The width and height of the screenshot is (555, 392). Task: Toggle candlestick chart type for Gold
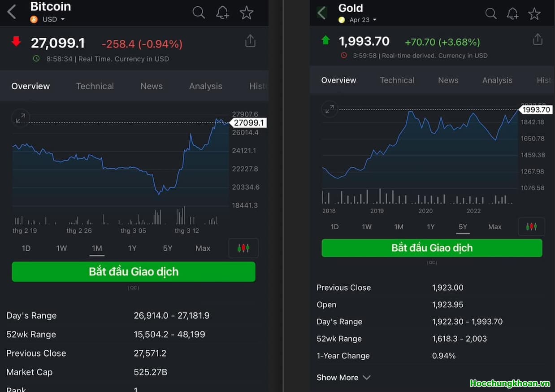pos(531,226)
